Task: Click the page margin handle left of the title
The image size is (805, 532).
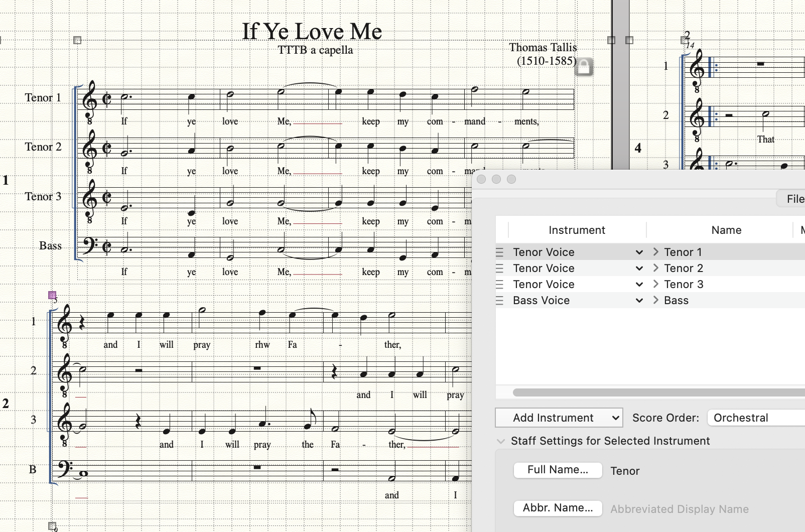Action: [x=77, y=40]
